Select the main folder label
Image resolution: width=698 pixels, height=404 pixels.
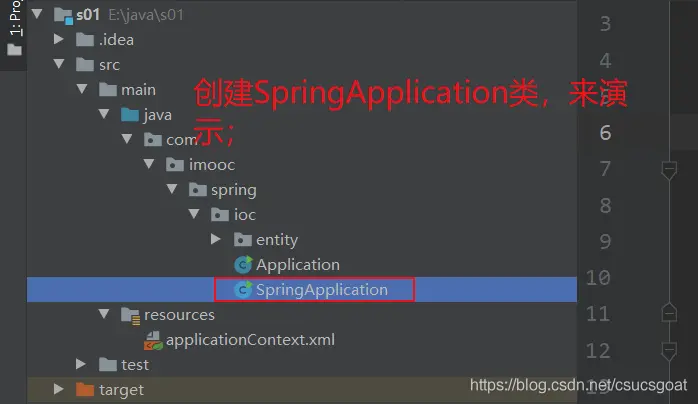pos(138,90)
